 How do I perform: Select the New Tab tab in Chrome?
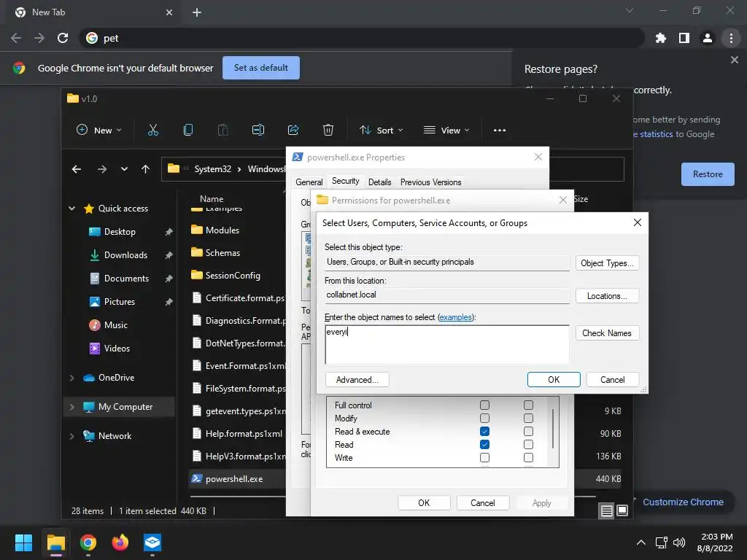point(94,12)
